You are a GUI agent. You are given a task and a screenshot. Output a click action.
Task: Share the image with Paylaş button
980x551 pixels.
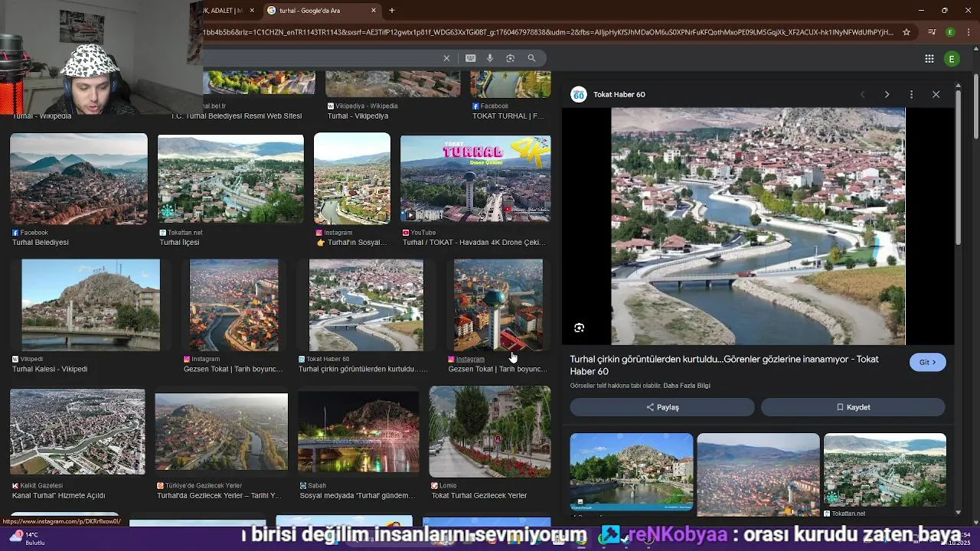(x=662, y=407)
